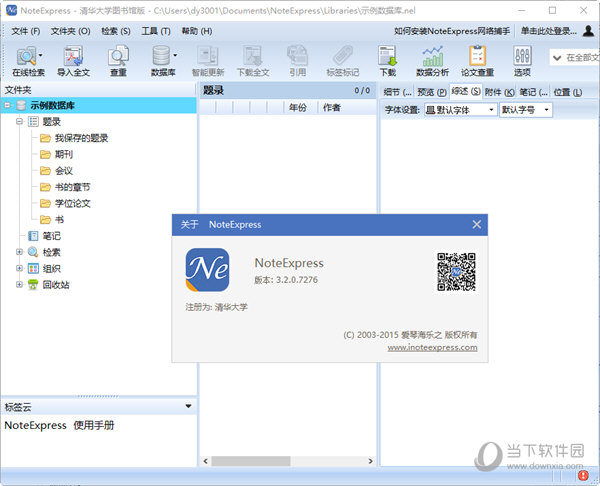Switch to the 细节 tab
The width and height of the screenshot is (600, 486).
(398, 92)
